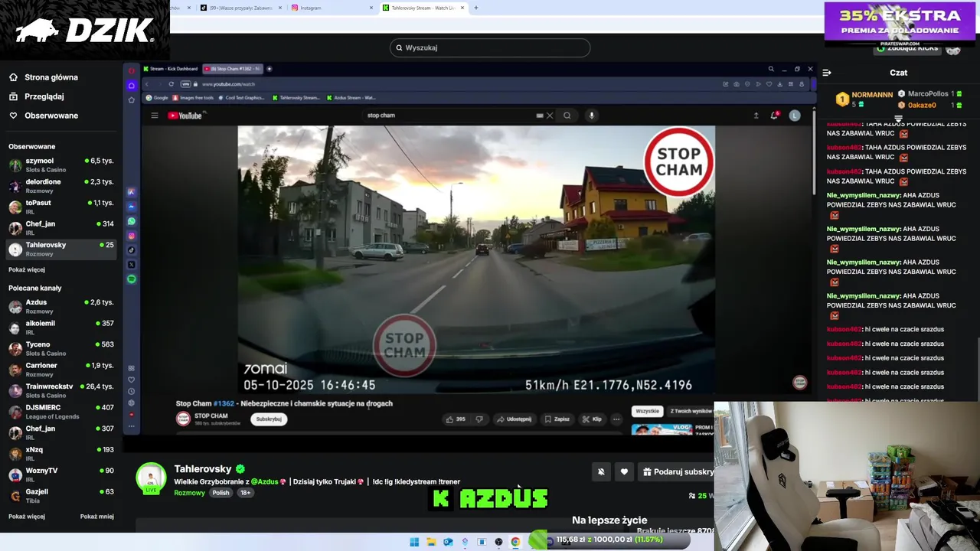Open Messenger in Opera sidebar

pos(132,207)
